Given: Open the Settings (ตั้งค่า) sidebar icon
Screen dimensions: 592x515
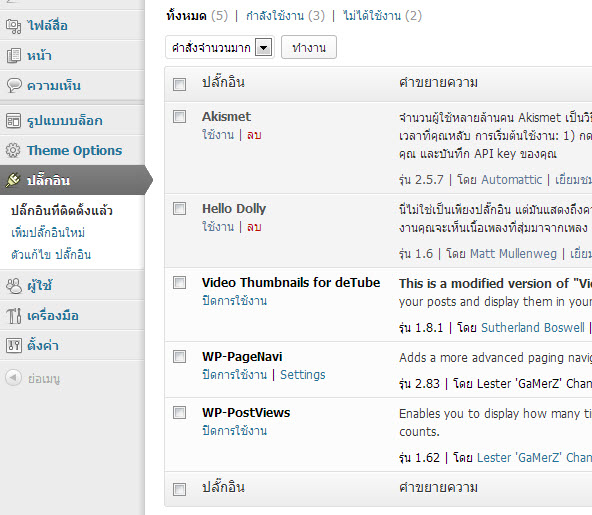Looking at the screenshot, I should (x=14, y=345).
